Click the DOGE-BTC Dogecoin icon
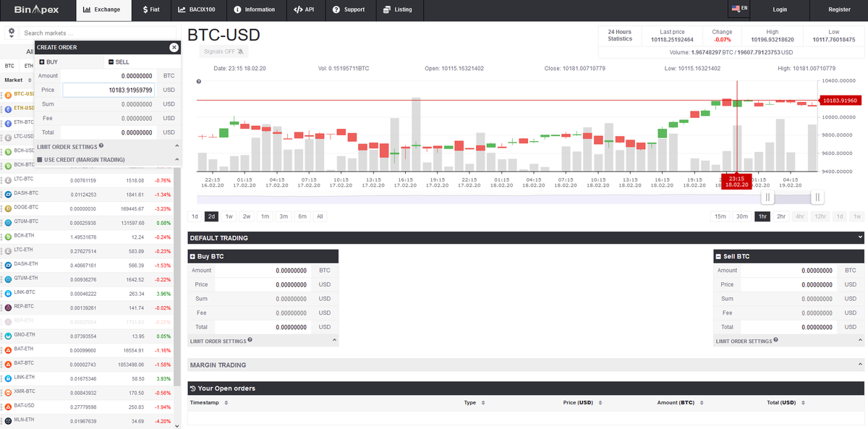This screenshot has height=429, width=868. coord(8,207)
